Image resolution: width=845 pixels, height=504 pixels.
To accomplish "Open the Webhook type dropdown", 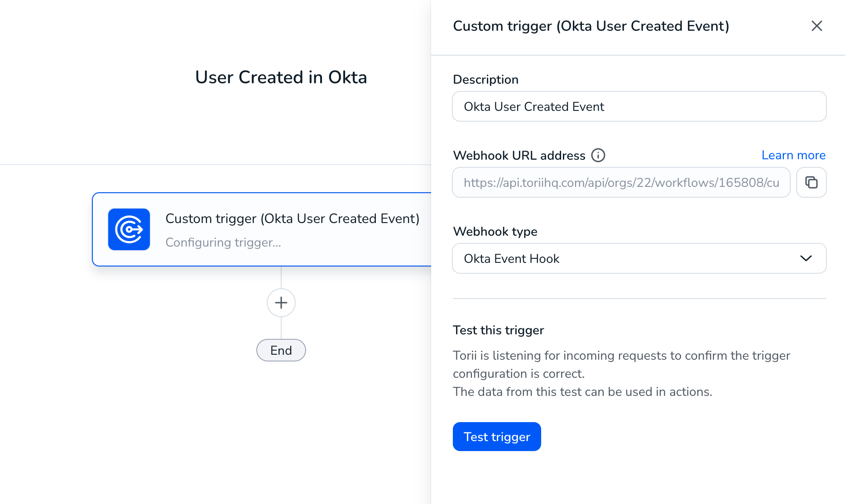I will pos(639,258).
